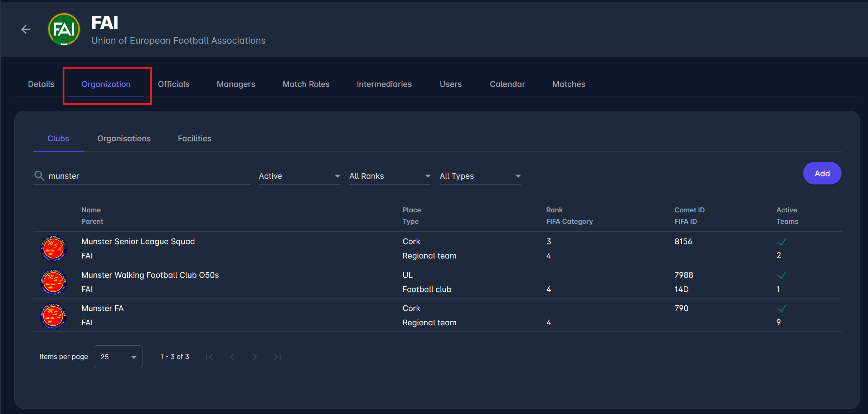This screenshot has height=414, width=868.
Task: Click the FIFA Category column header
Action: click(x=569, y=221)
